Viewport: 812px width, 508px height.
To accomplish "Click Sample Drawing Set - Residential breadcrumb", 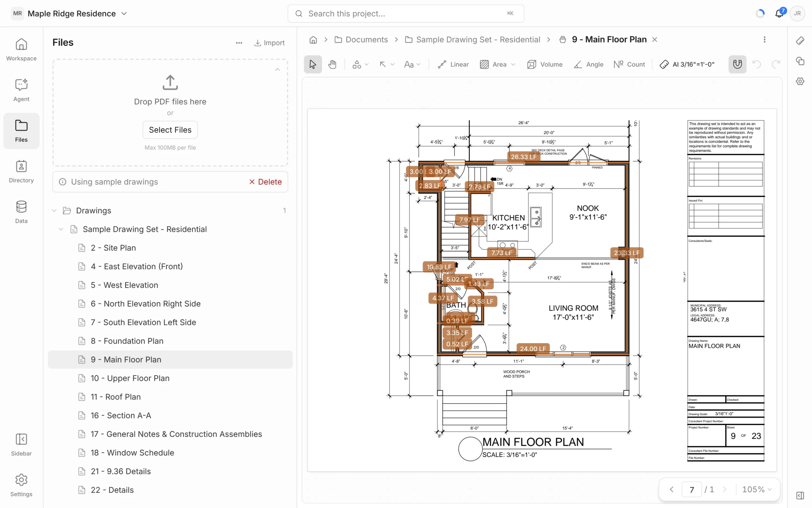I will (x=473, y=40).
